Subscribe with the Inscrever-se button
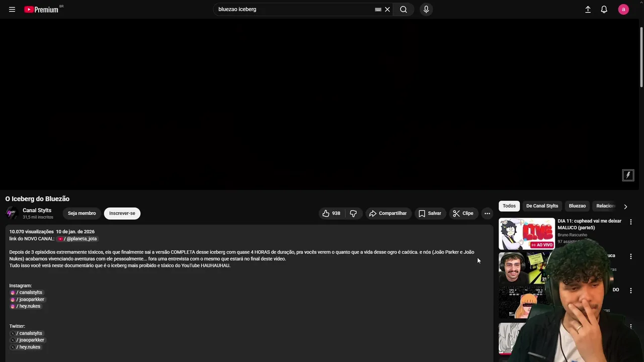 [x=122, y=213]
